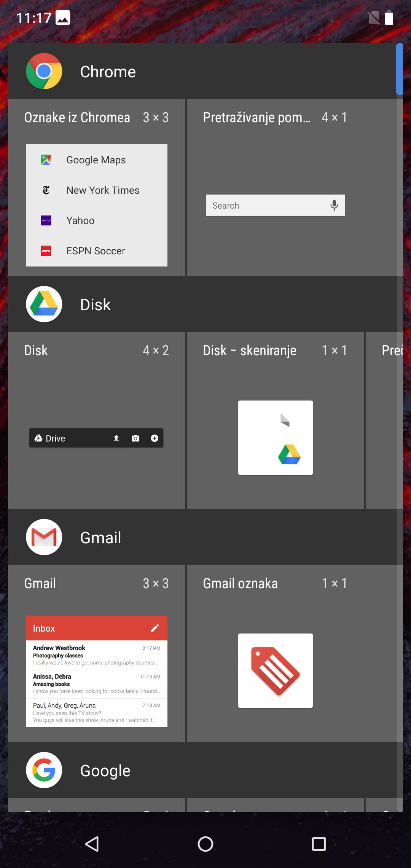Tap the battery icon in status bar

(x=389, y=18)
